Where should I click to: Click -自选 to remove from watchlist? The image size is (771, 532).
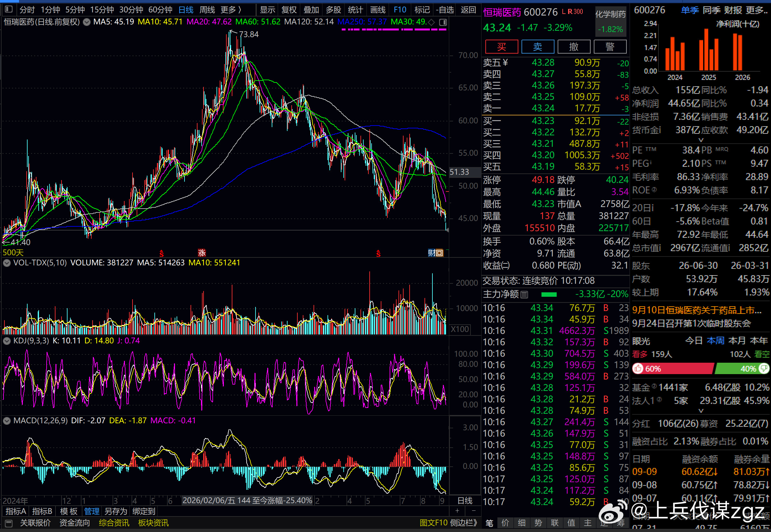click(x=445, y=10)
